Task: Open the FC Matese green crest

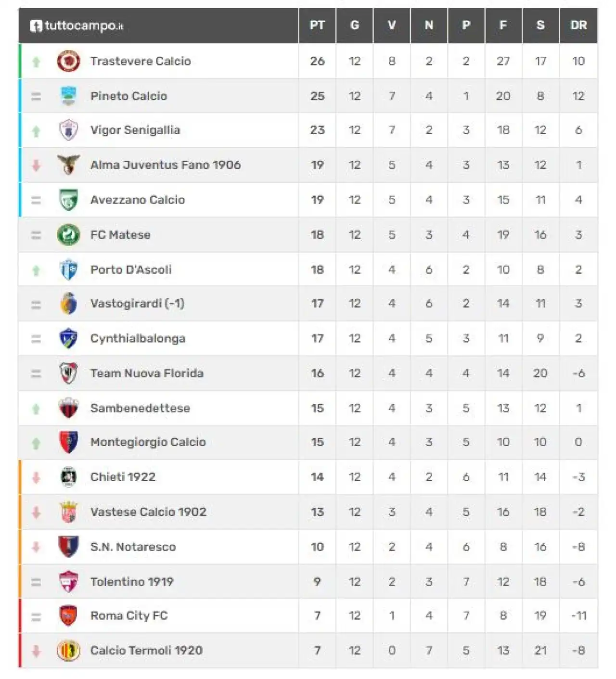Action: (x=68, y=235)
